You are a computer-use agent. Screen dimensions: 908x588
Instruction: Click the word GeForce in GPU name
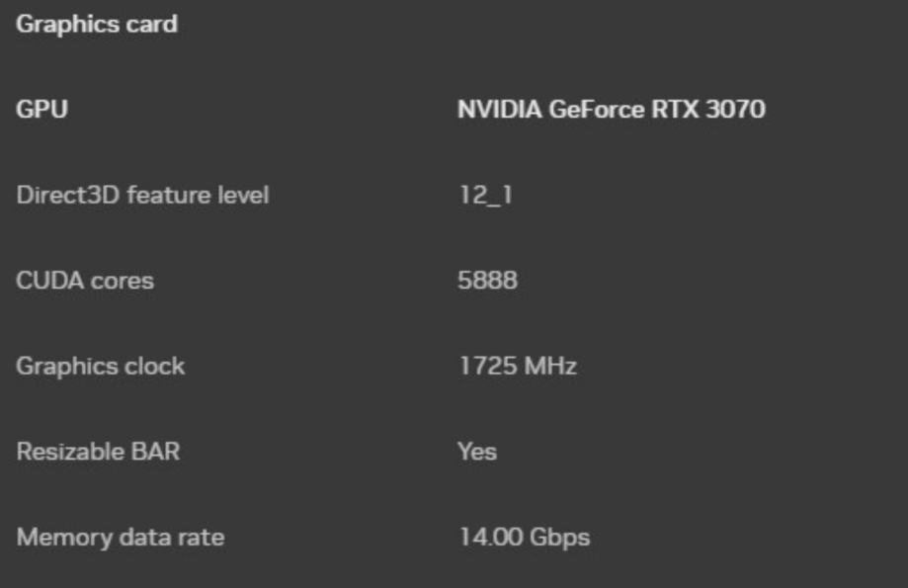point(596,110)
